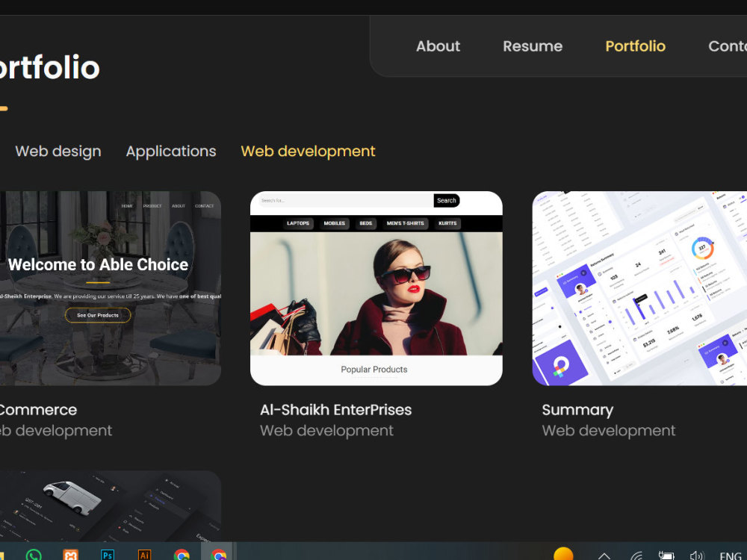Open the partially visible Contact nav link

(x=728, y=46)
